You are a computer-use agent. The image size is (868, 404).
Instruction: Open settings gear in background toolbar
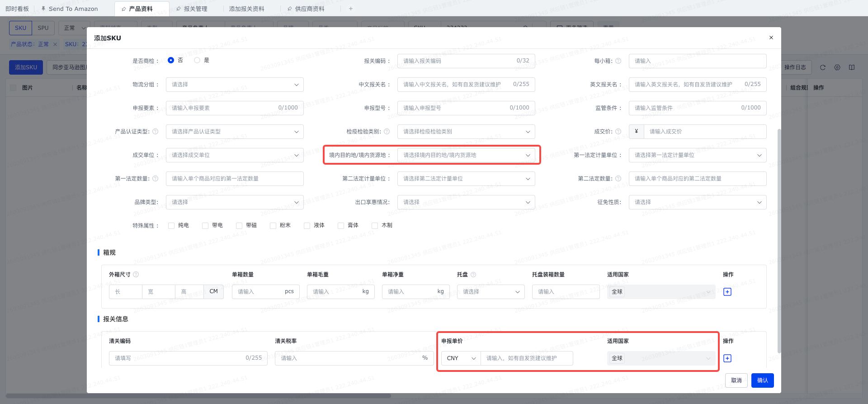click(x=837, y=67)
